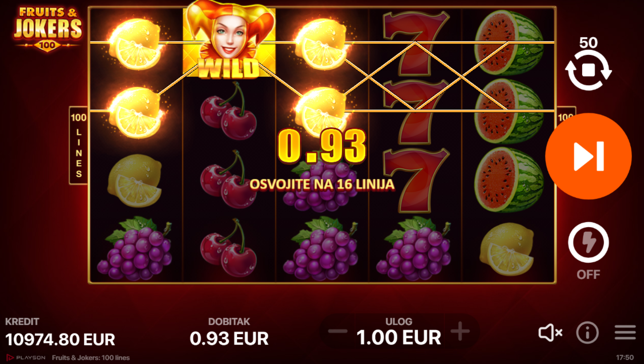Click the Playson logo in footer
The height and width of the screenshot is (364, 644).
coord(26,357)
